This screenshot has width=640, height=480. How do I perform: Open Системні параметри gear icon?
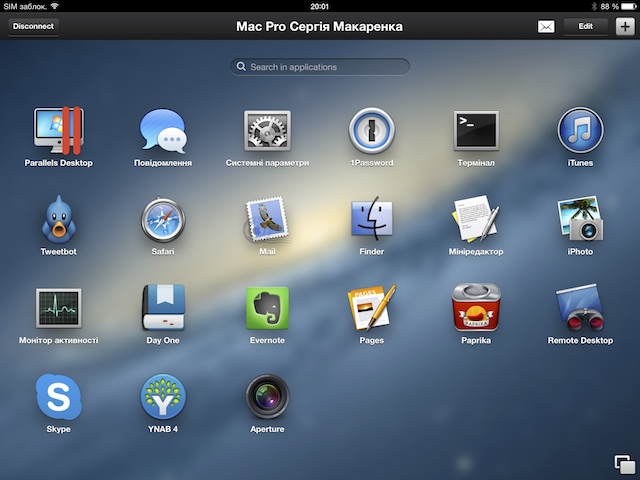click(x=267, y=130)
